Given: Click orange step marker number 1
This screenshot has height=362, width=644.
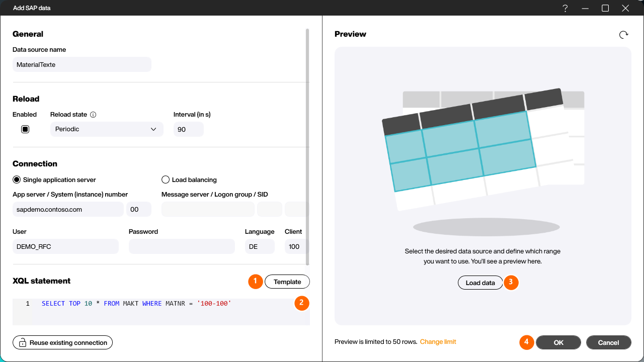Looking at the screenshot, I should [256, 282].
